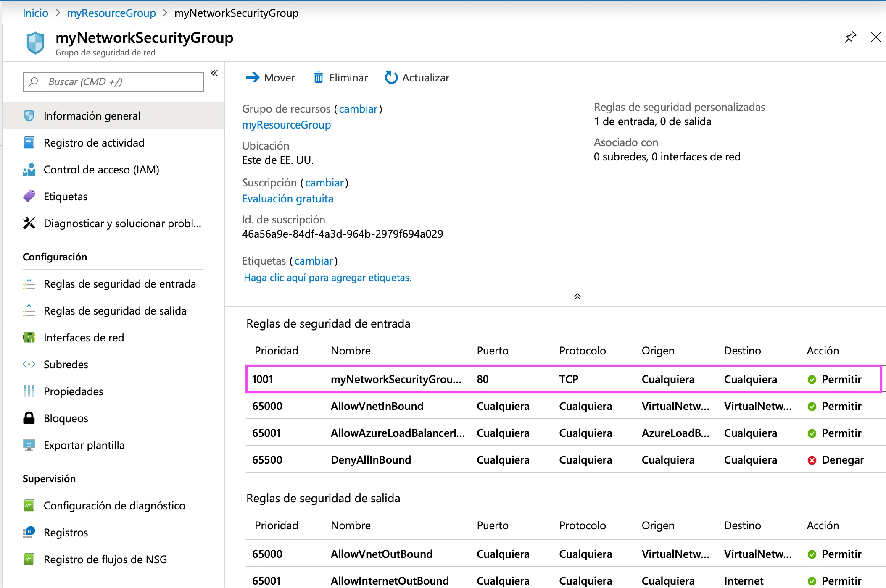Click the subscription ID value 46a56a9e-84df
Image resolution: width=886 pixels, height=588 pixels.
click(x=342, y=234)
